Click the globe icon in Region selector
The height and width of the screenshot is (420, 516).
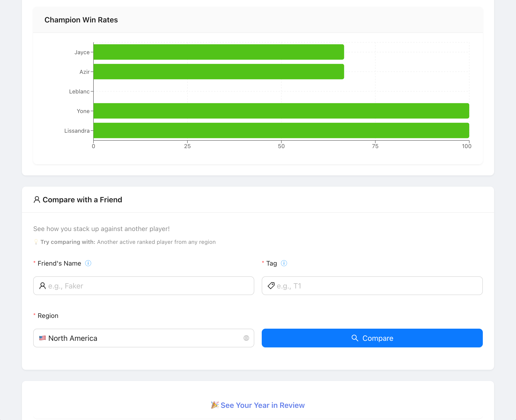click(x=246, y=338)
